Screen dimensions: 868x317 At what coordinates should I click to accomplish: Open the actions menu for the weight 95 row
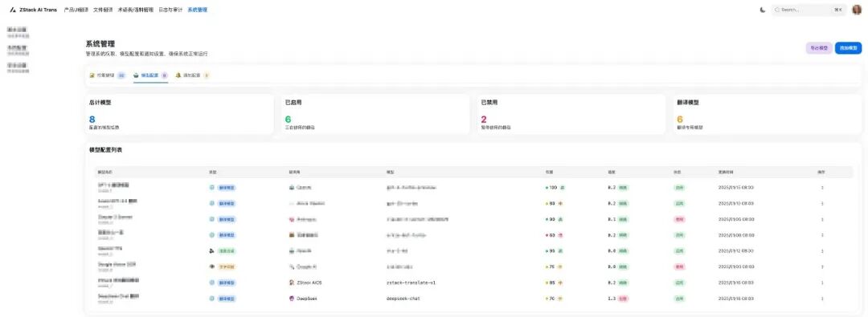[x=822, y=250]
